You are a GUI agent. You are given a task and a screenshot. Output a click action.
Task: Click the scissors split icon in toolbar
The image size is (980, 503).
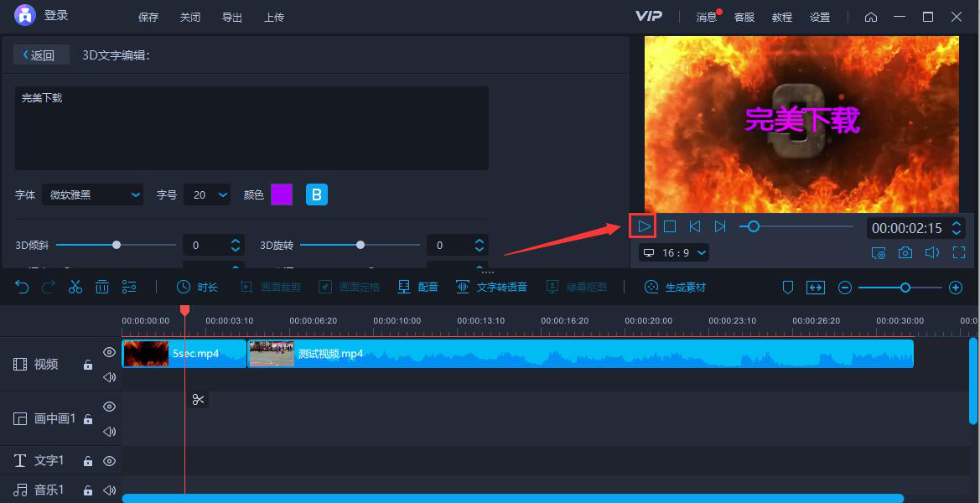75,287
